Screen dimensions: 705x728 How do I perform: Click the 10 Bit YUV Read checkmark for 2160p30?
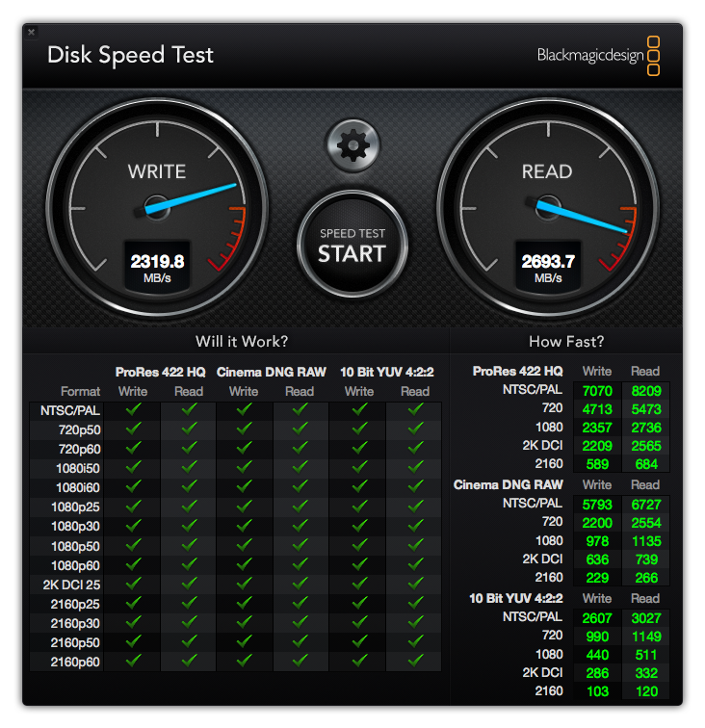415,622
